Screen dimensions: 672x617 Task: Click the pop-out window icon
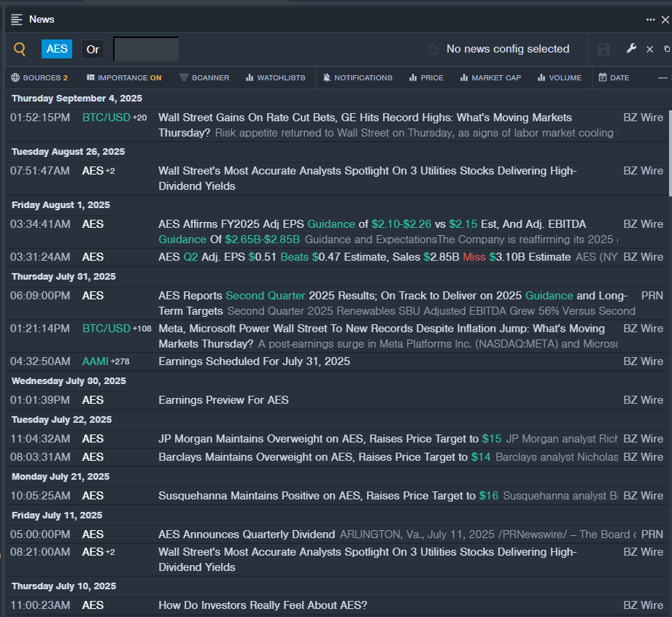click(x=667, y=49)
